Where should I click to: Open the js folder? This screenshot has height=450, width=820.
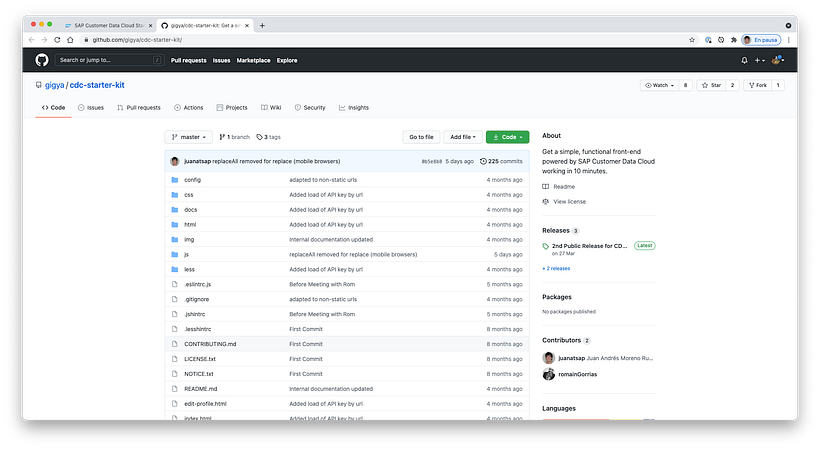tap(186, 254)
